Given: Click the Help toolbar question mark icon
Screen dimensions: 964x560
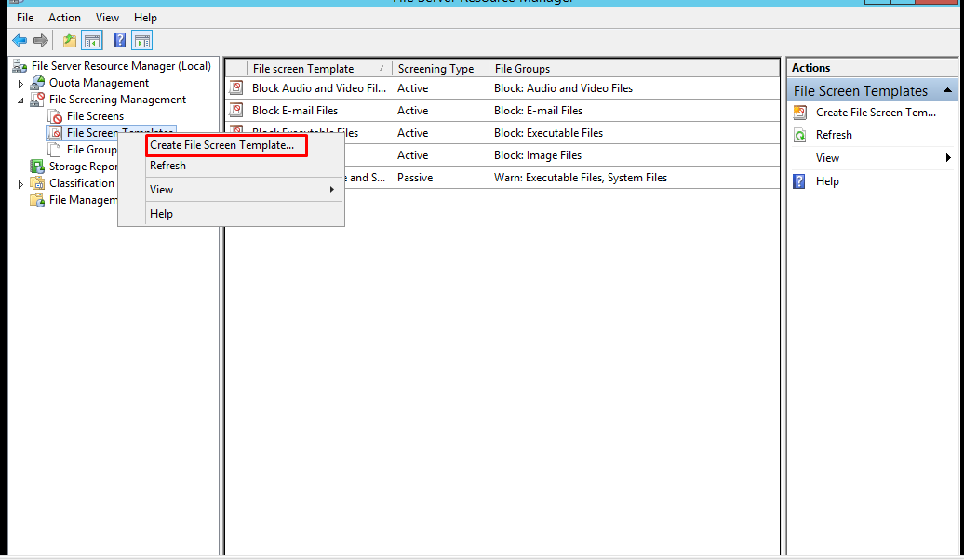Looking at the screenshot, I should pos(118,40).
